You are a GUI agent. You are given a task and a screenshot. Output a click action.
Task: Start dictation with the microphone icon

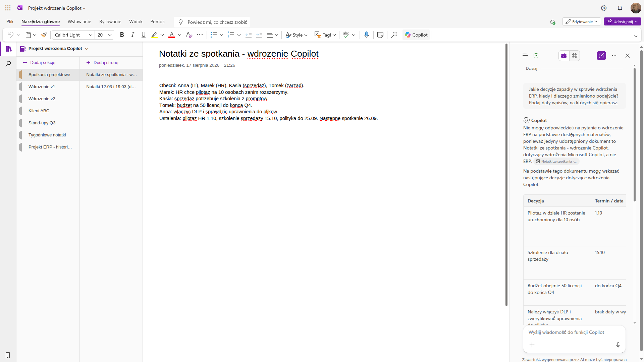(x=367, y=35)
